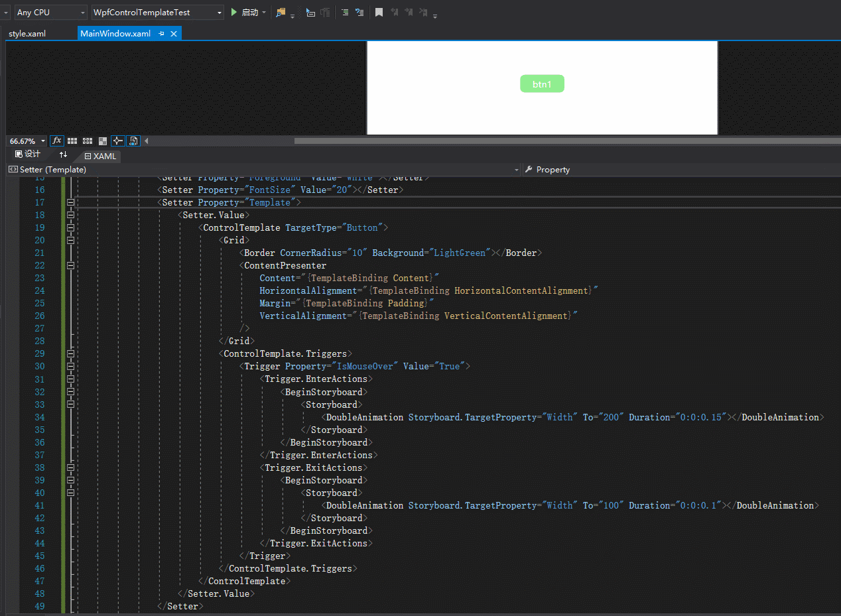Screen dimensions: 841x616
Task: Toggle the show grid designer button
Action: point(72,141)
